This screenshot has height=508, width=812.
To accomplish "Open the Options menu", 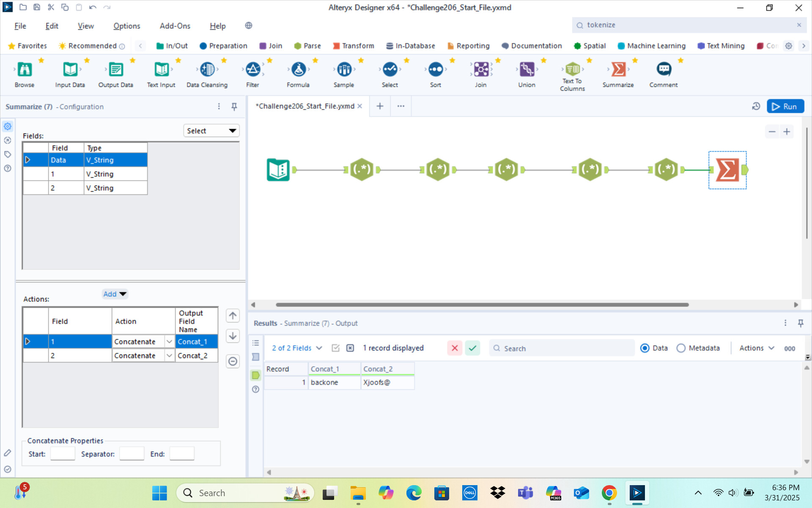I will [126, 26].
